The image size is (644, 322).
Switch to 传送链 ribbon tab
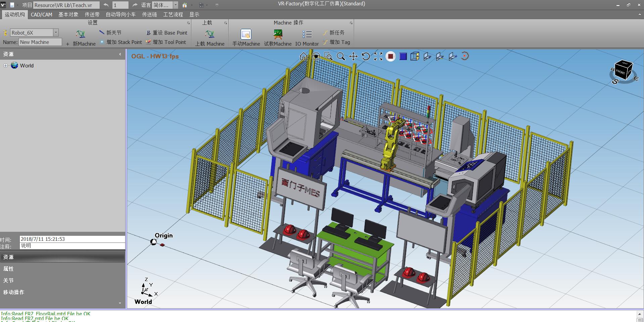150,14
